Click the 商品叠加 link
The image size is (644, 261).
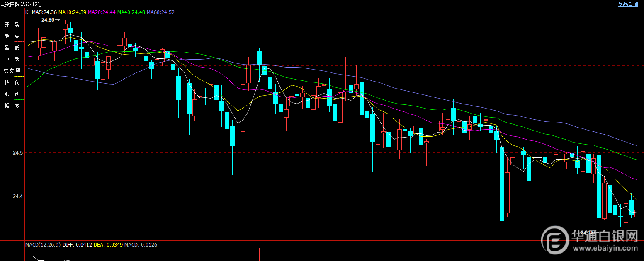click(x=628, y=4)
